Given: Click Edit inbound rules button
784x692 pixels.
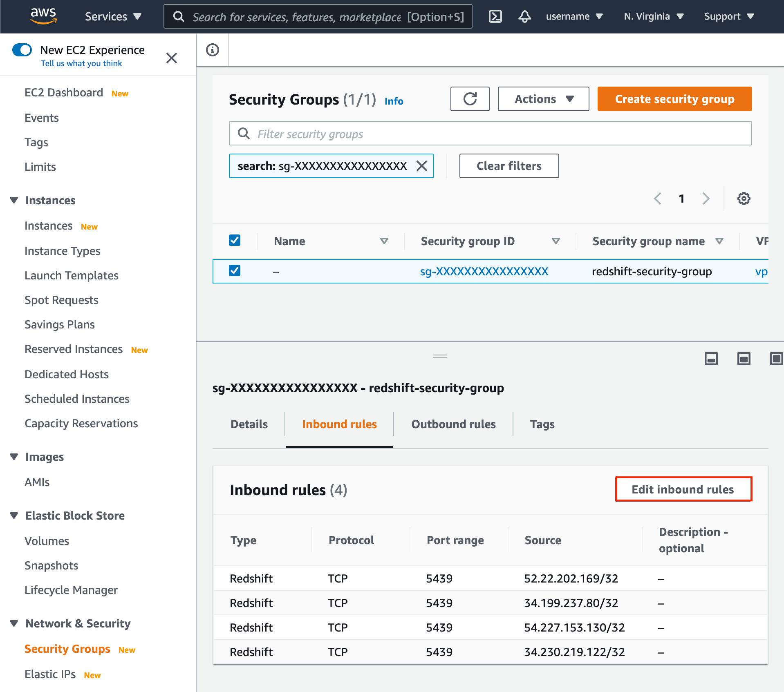Looking at the screenshot, I should (x=683, y=489).
